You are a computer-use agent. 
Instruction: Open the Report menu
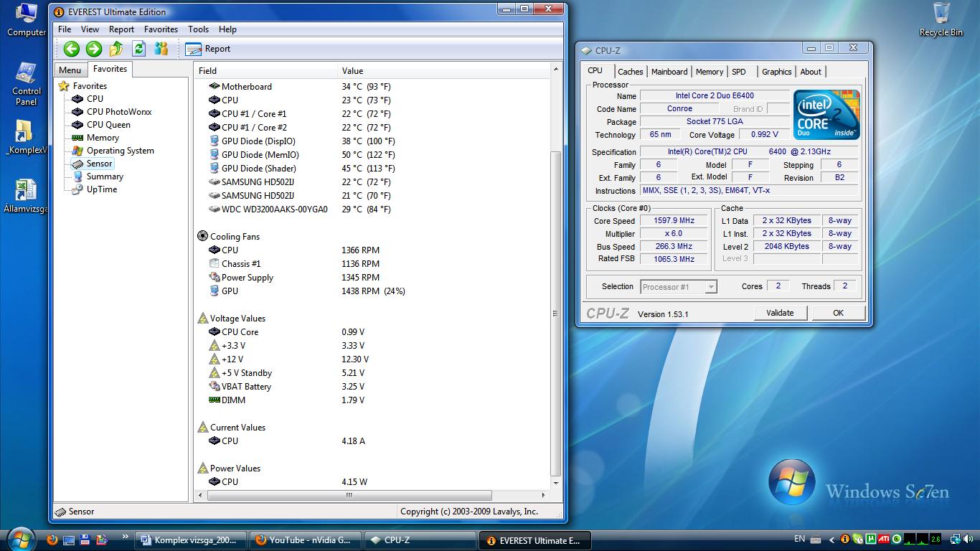[121, 29]
